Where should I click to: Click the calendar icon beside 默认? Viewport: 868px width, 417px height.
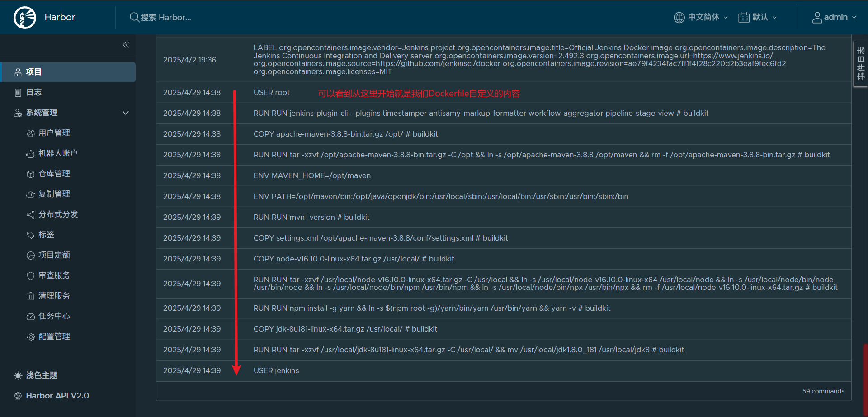(744, 17)
